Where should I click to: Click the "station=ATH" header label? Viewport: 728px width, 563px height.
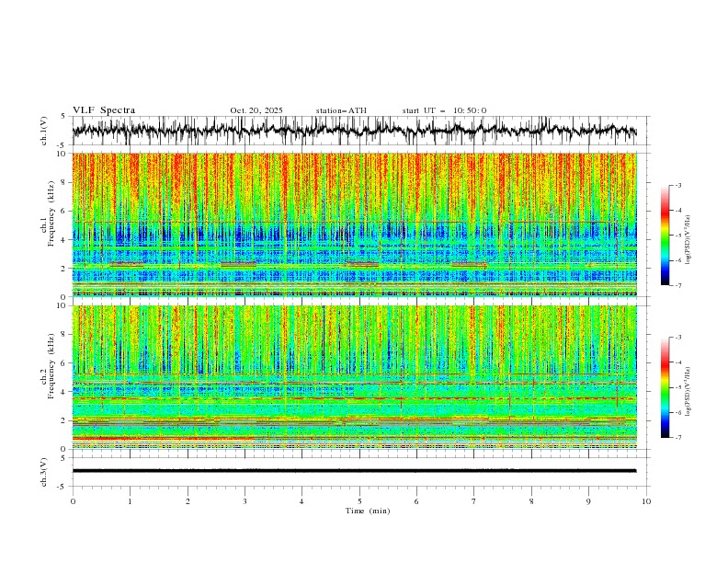[x=341, y=110]
